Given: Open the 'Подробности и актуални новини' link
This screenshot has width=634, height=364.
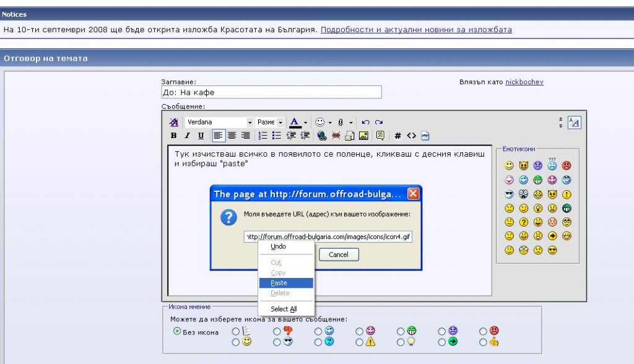Looking at the screenshot, I should 416,30.
